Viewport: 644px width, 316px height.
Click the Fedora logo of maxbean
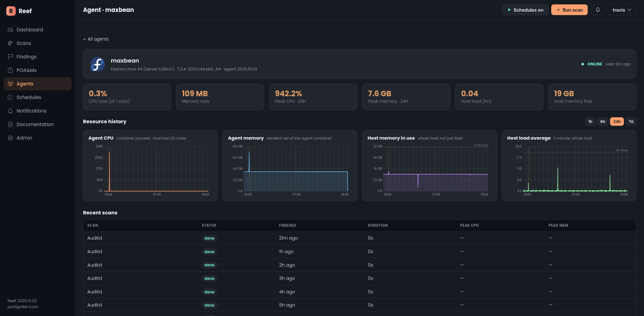point(98,64)
